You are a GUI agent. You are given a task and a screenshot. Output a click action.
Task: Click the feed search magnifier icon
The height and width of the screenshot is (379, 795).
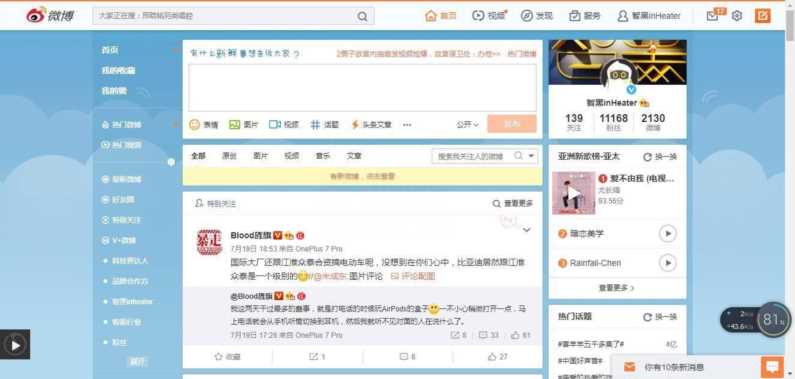(x=518, y=156)
